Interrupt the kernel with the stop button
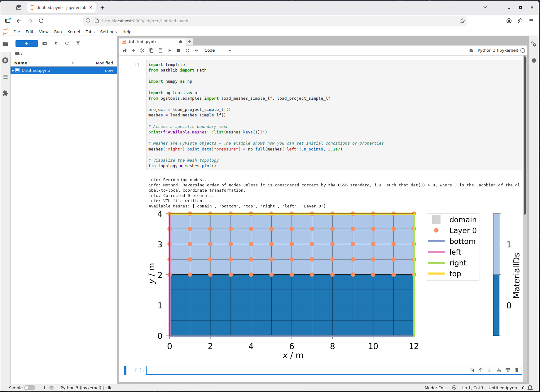 (178, 50)
